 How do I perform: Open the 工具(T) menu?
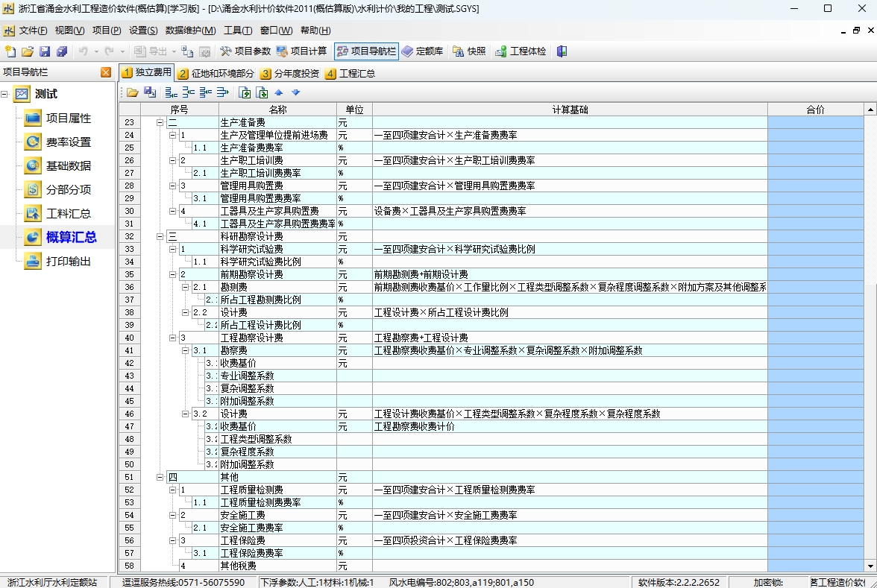pos(238,30)
